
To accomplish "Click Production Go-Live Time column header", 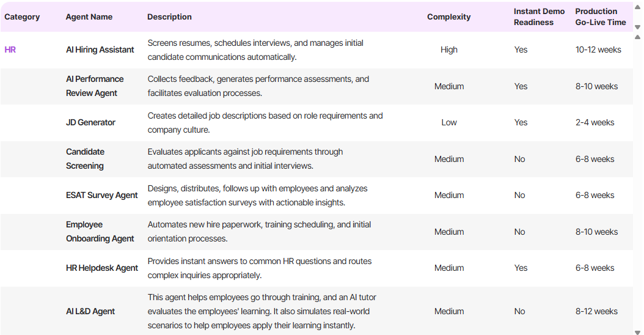I will [601, 17].
